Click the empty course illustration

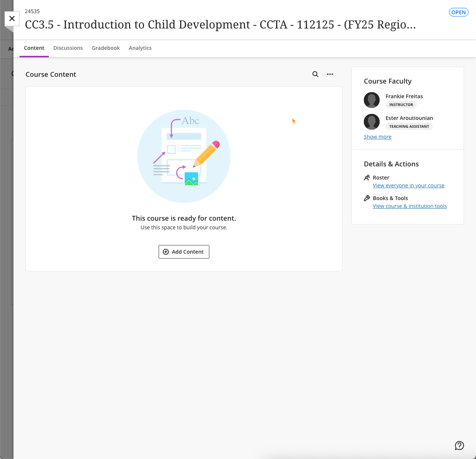[x=184, y=156]
